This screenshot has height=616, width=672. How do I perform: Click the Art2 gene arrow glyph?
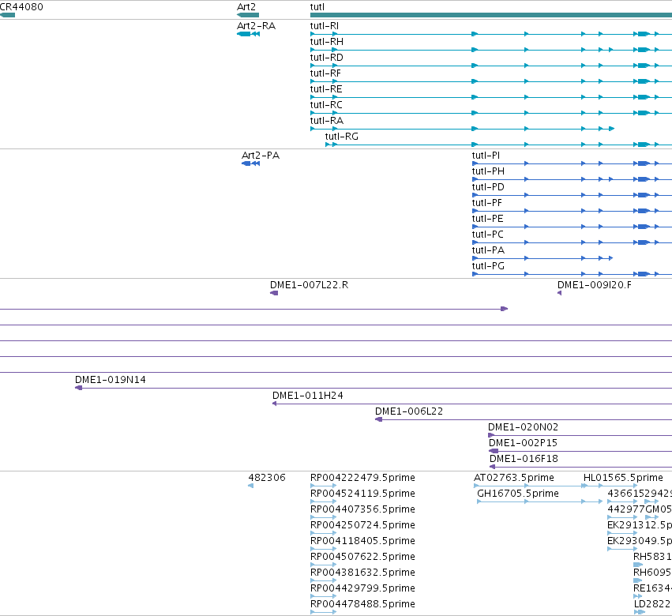248,15
